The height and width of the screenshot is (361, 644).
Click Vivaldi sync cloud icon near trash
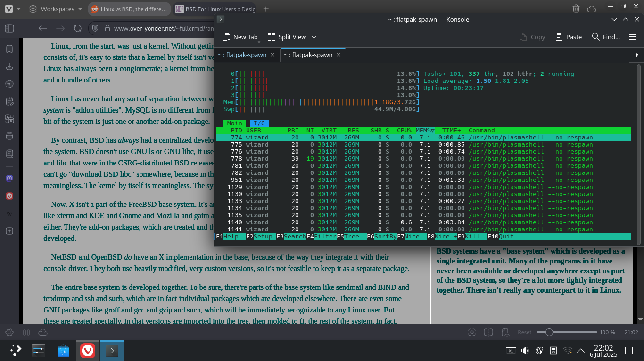(x=592, y=8)
